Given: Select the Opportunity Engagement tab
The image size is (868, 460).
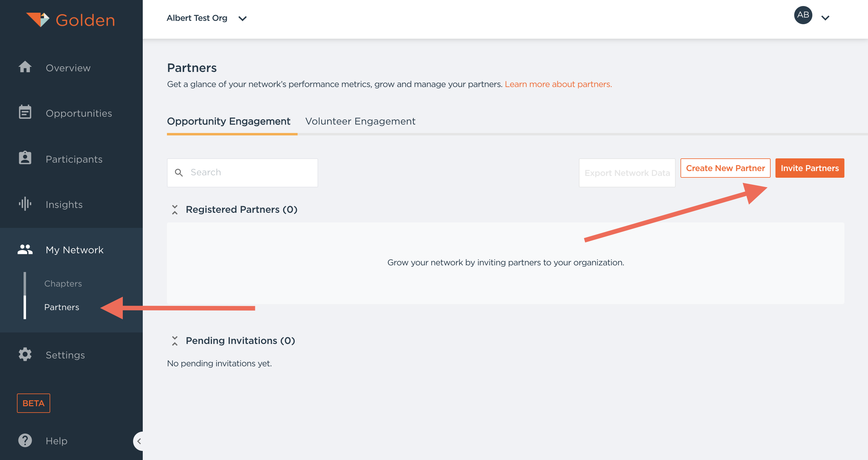Looking at the screenshot, I should tap(228, 121).
